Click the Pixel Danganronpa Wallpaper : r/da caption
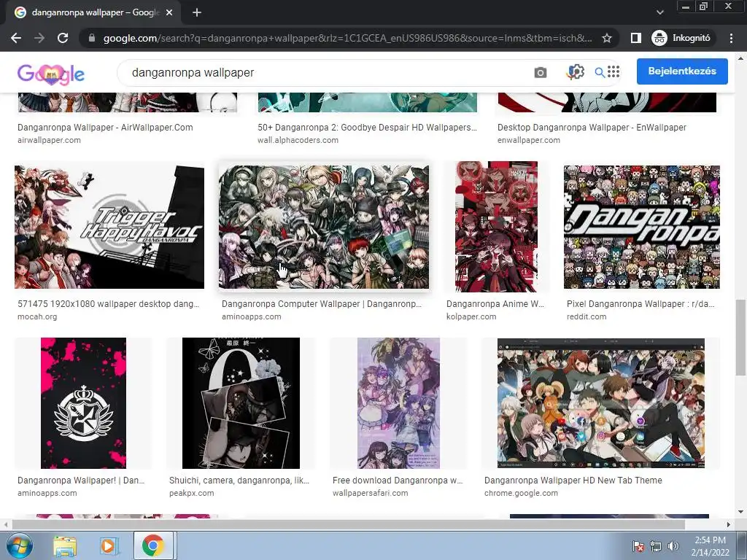The height and width of the screenshot is (560, 747). (x=640, y=304)
